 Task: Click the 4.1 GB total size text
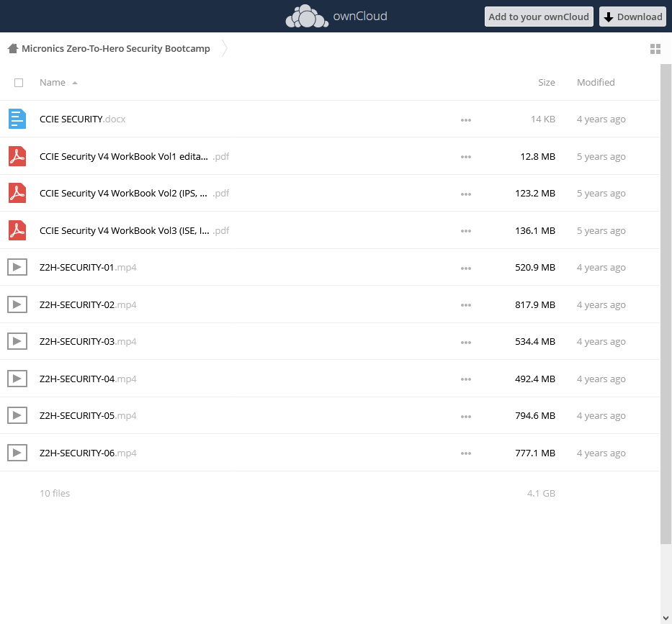click(542, 493)
